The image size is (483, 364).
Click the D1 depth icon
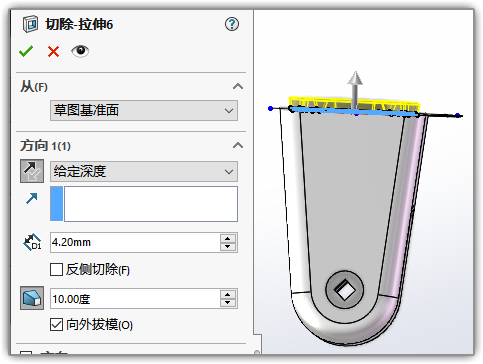point(32,242)
